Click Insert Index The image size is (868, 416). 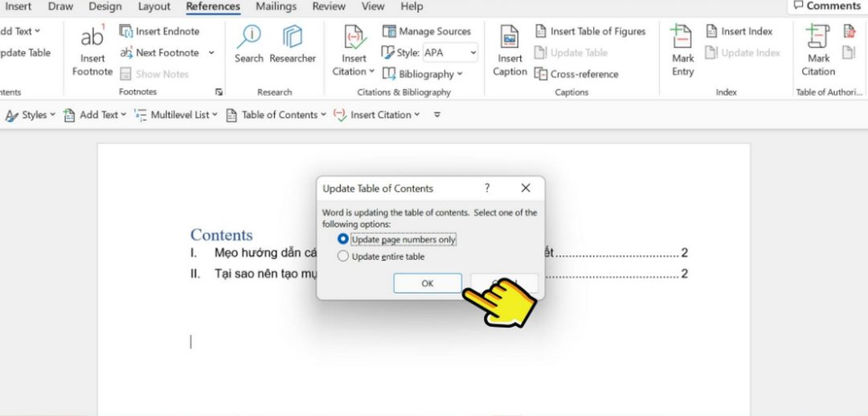(739, 31)
